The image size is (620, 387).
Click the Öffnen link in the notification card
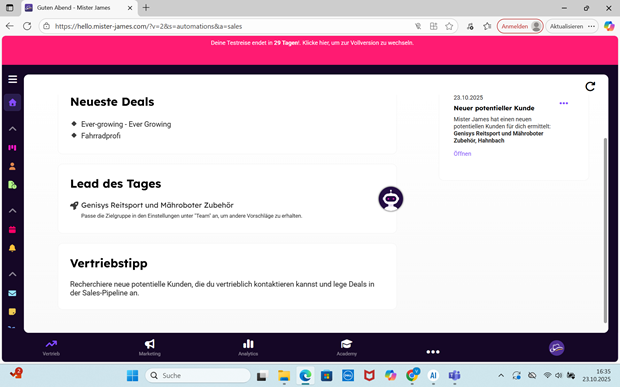[462, 154]
